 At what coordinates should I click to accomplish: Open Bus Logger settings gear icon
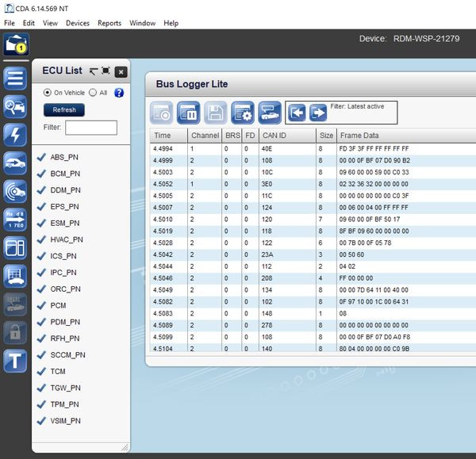[x=244, y=113]
